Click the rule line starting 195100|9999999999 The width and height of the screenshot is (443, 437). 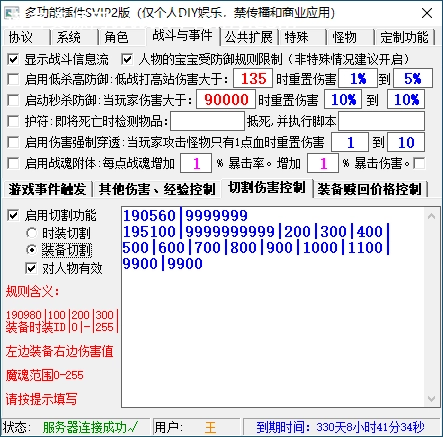[x=256, y=231]
